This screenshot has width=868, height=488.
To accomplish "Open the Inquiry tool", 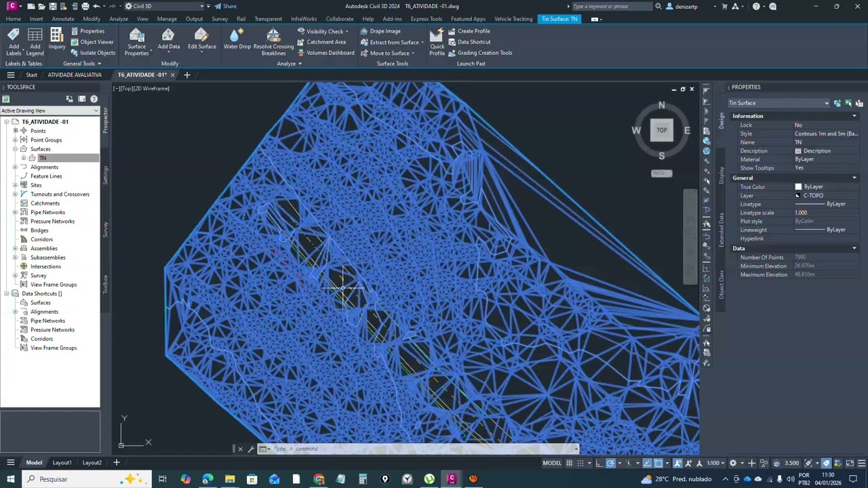I will coord(57,39).
